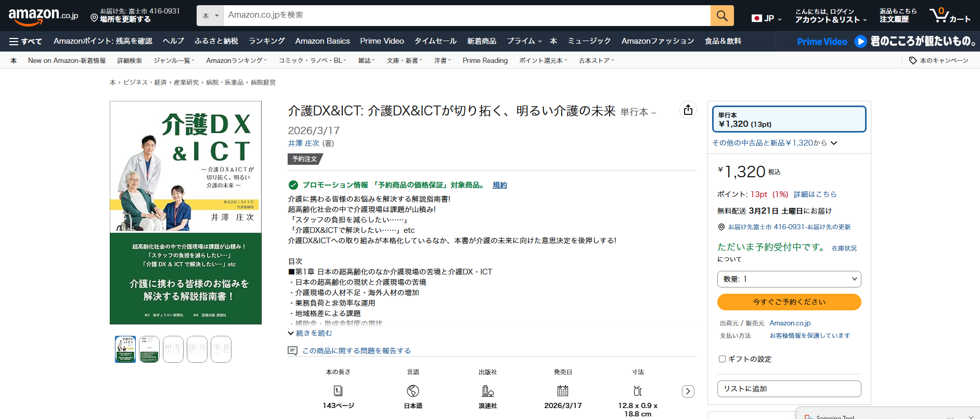Open the 文庫・新書 submenu
The image size is (980, 419).
click(x=405, y=61)
